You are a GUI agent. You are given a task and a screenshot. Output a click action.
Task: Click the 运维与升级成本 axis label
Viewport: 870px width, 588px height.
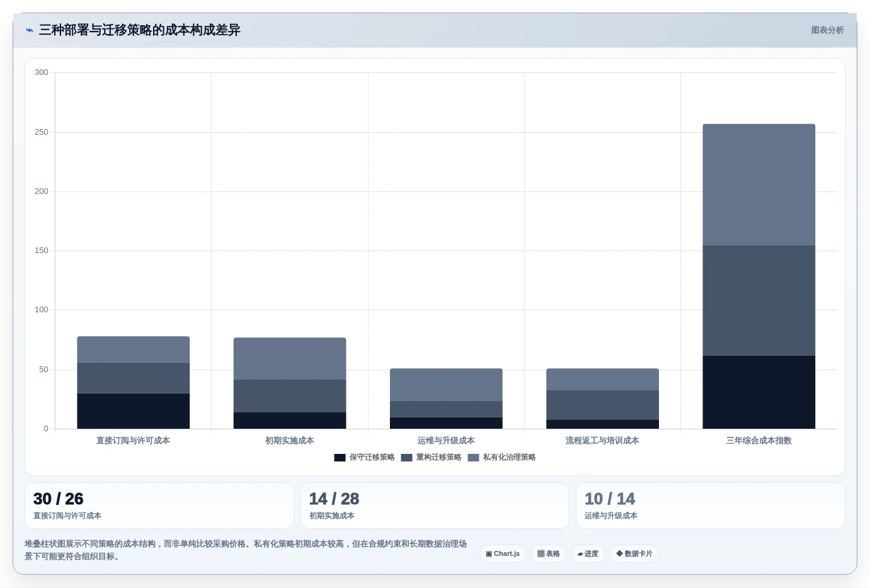tap(446, 441)
